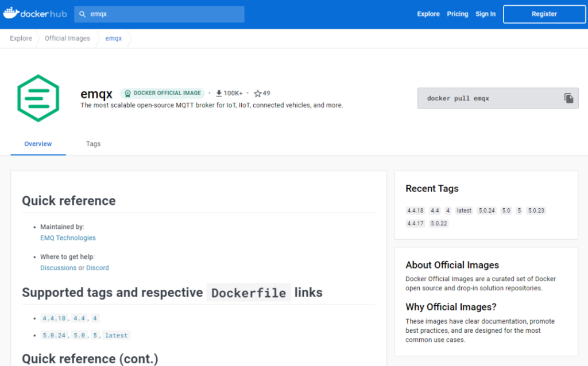The image size is (588, 366).
Task: Click Sign In
Action: click(486, 14)
